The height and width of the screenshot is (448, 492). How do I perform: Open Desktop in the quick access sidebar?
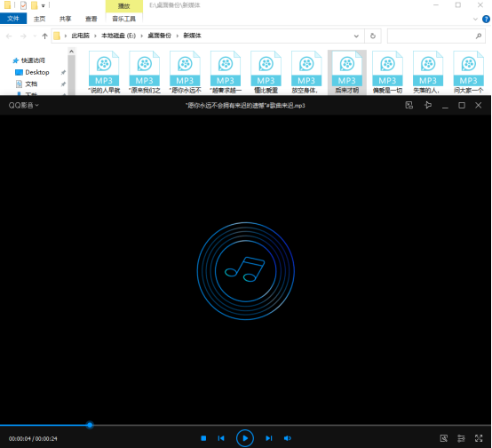click(37, 72)
